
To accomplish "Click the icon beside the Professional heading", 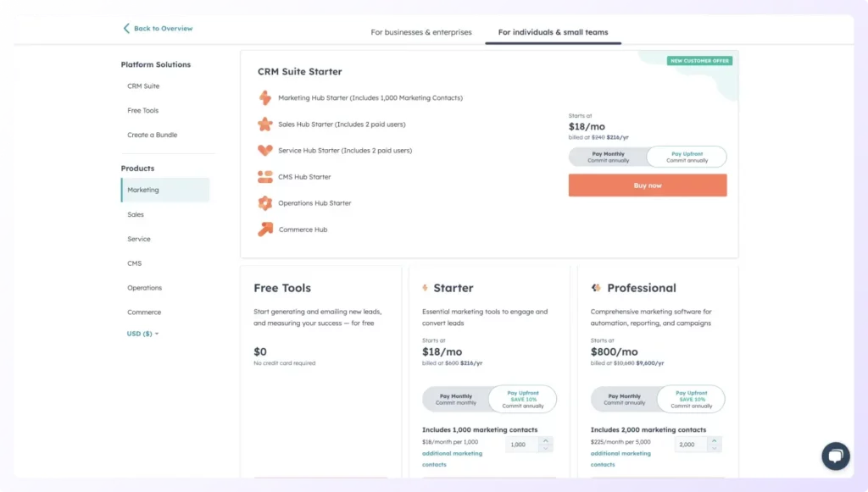I will click(x=596, y=287).
